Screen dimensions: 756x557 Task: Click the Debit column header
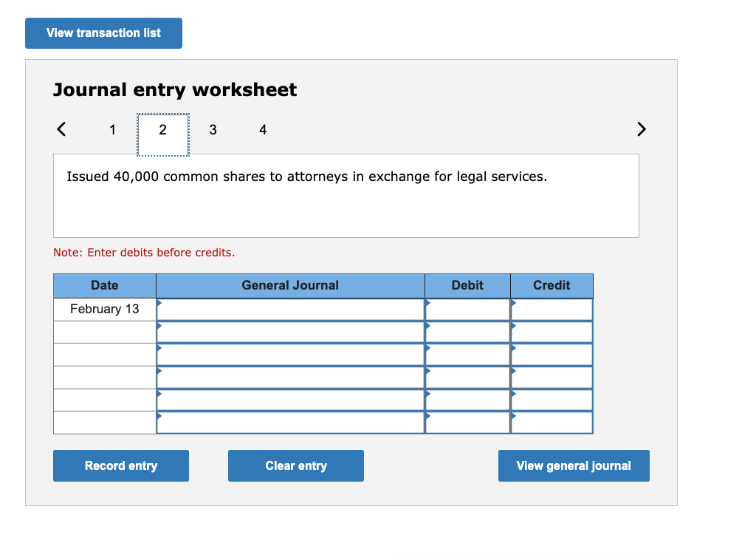pos(467,285)
